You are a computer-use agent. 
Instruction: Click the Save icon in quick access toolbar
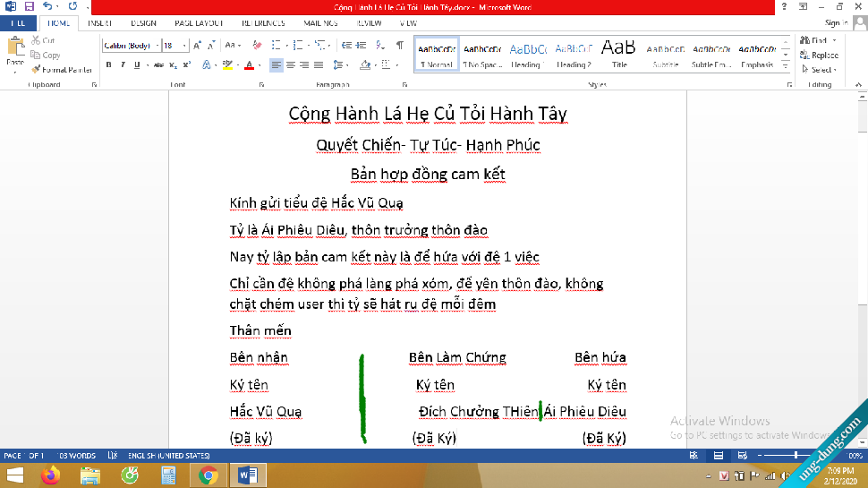29,6
